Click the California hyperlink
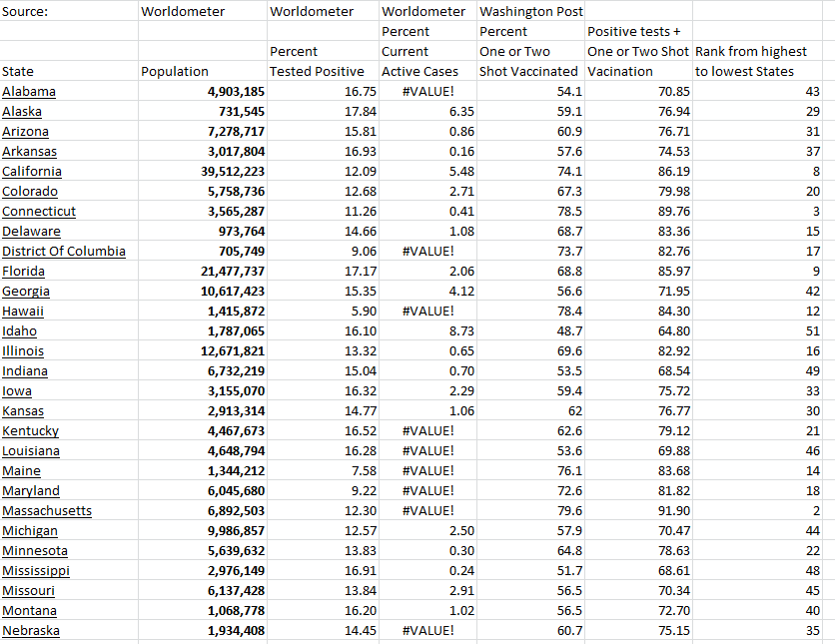The height and width of the screenshot is (644, 835). [32, 172]
